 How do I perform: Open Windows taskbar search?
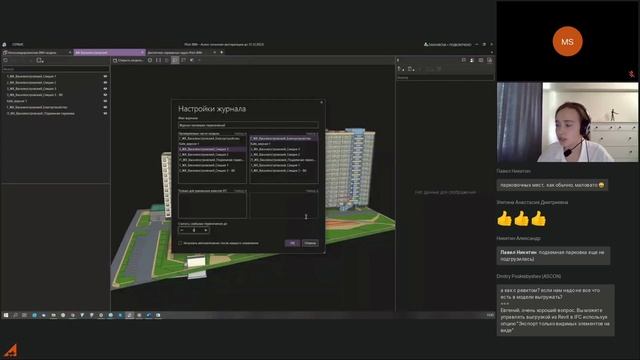point(15,315)
